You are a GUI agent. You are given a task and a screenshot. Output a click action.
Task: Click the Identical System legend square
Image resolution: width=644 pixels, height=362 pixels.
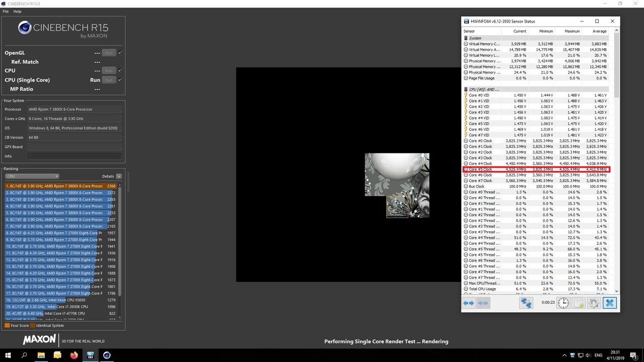pyautogui.click(x=33, y=325)
